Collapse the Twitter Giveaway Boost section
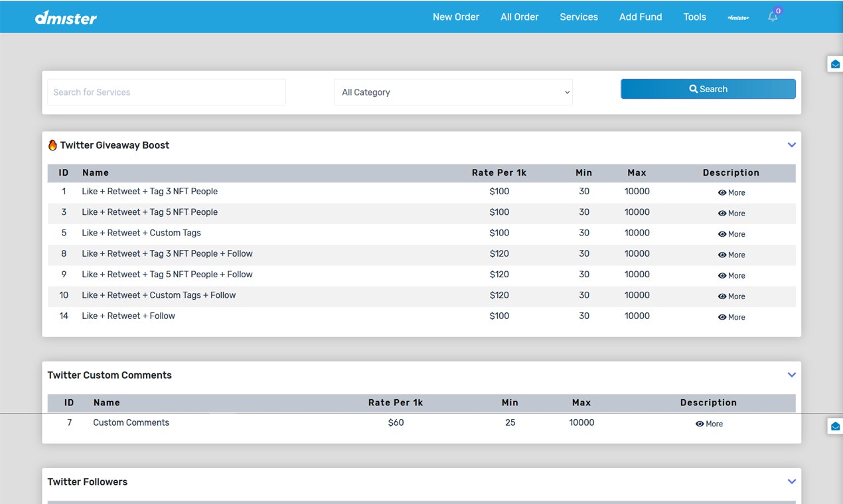The image size is (843, 504). [791, 145]
